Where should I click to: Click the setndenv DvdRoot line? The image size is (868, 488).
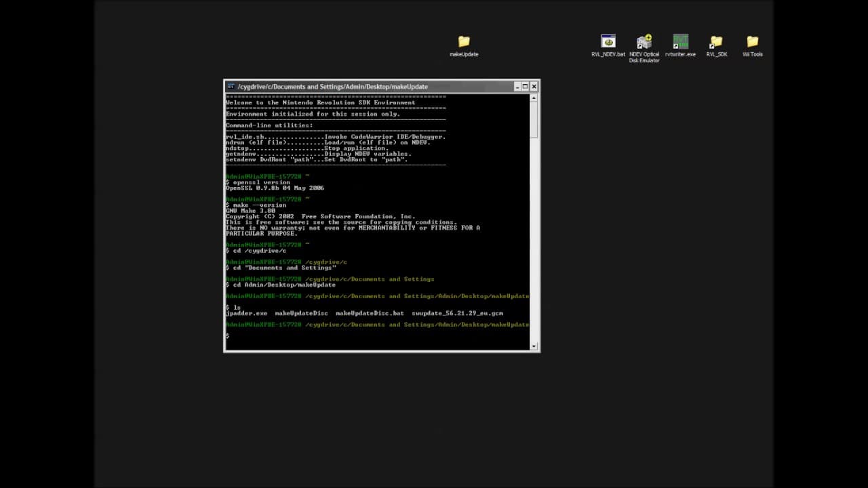click(317, 160)
